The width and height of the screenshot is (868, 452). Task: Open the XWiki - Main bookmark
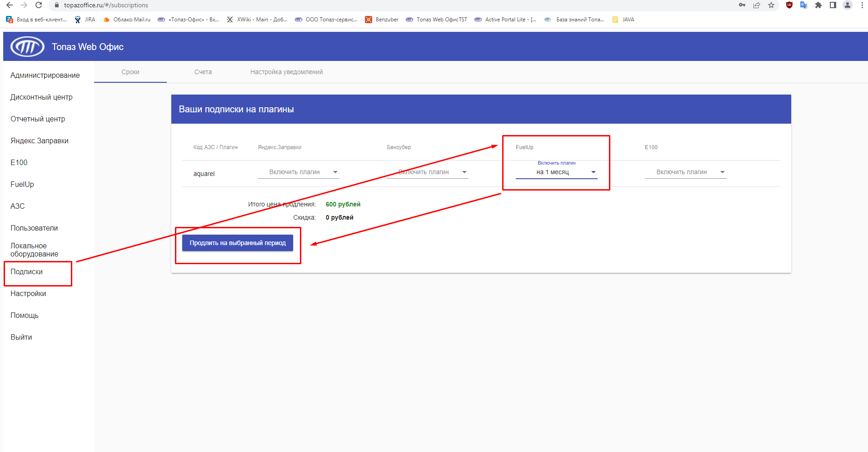(x=257, y=20)
